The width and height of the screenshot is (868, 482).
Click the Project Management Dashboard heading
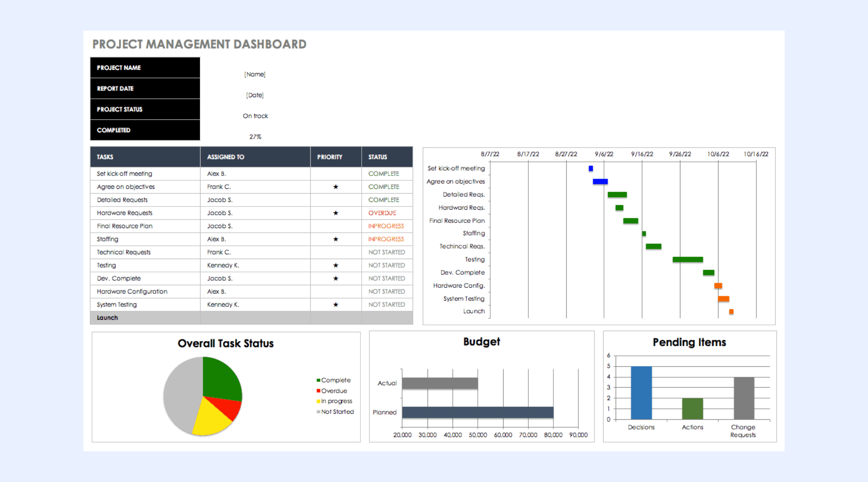pos(199,44)
